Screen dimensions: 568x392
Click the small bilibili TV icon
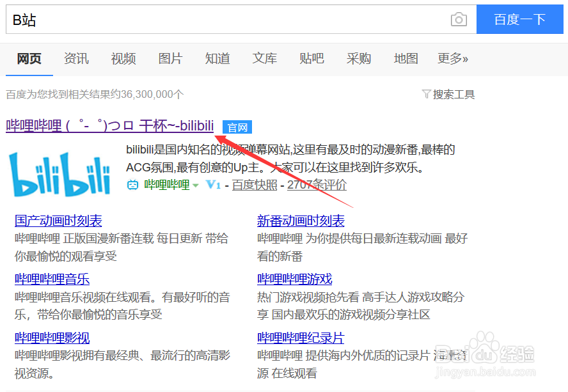tap(132, 185)
